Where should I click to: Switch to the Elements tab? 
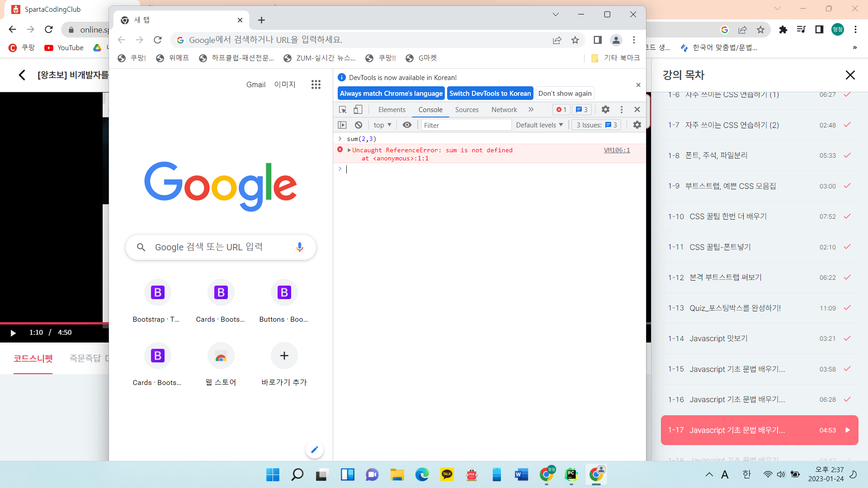392,110
